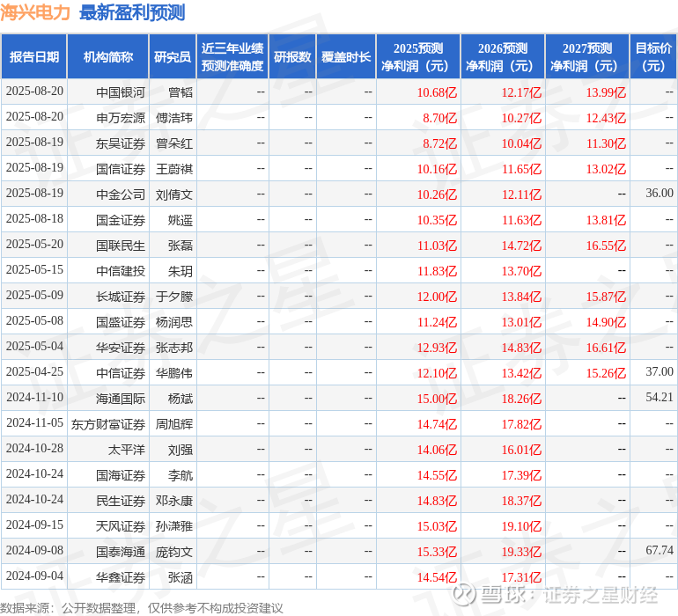Click researcher name 于夕朦
678x616 pixels.
pyautogui.click(x=174, y=297)
